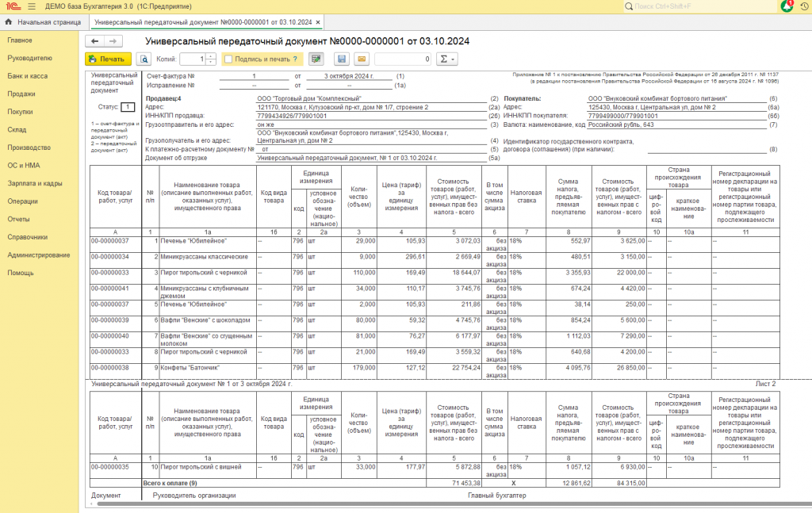Click product code 00-00000041
Viewport: 812px width, 513px height.
pos(109,289)
